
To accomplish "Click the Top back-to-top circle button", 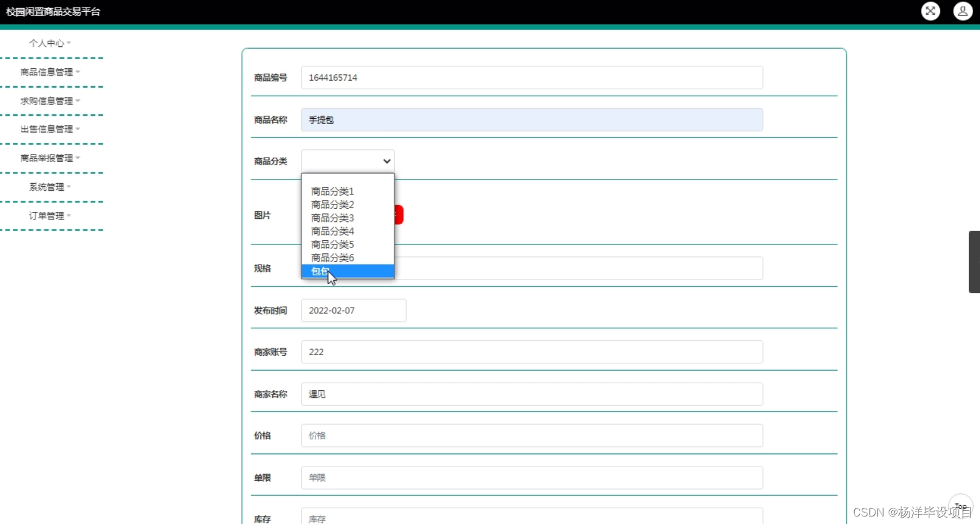I will point(960,506).
